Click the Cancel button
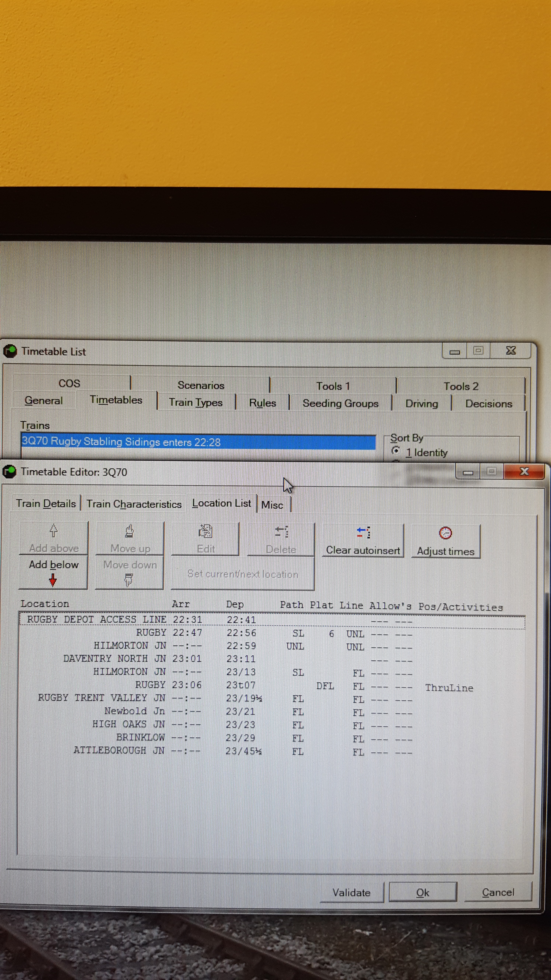Screen dimensions: 551x980 [498, 892]
